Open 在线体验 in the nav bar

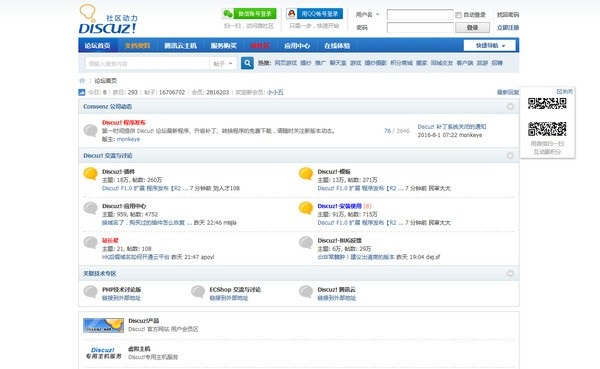[337, 46]
